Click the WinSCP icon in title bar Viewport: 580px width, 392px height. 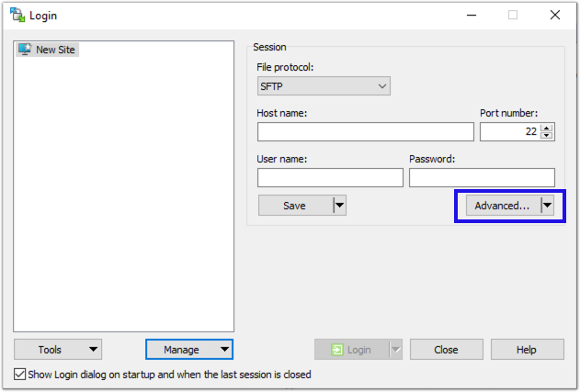17,15
